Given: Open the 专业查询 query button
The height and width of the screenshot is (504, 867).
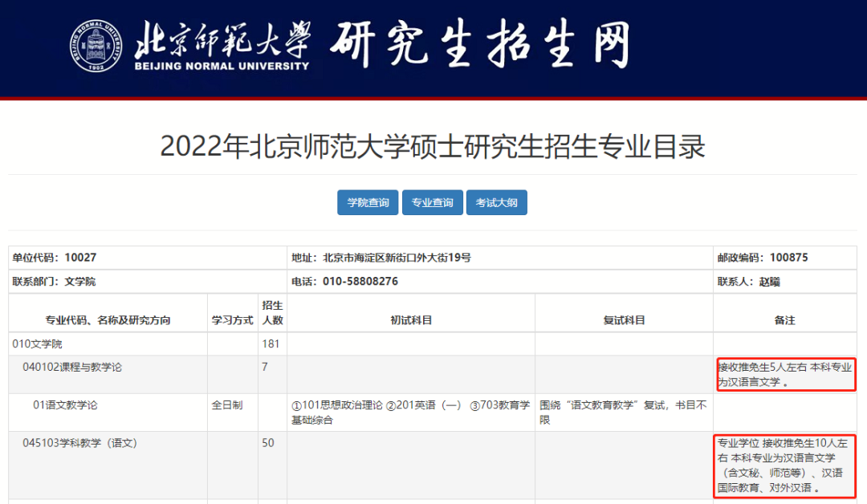Looking at the screenshot, I should point(432,202).
